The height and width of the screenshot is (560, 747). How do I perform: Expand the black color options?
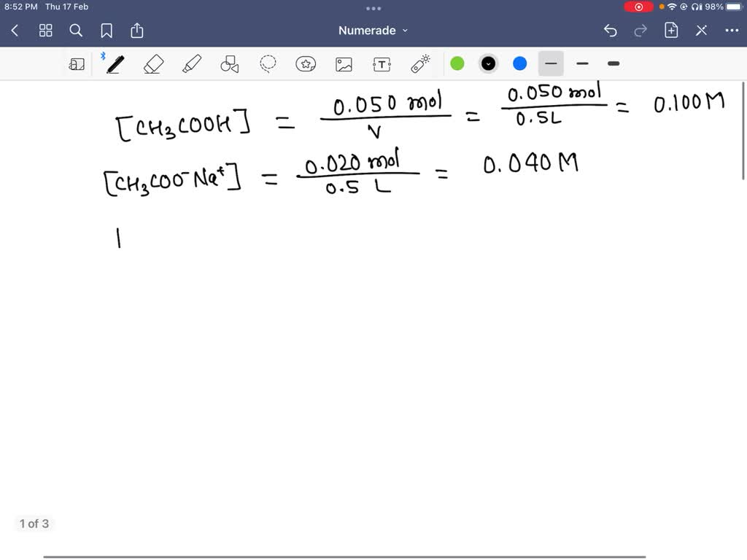click(488, 63)
